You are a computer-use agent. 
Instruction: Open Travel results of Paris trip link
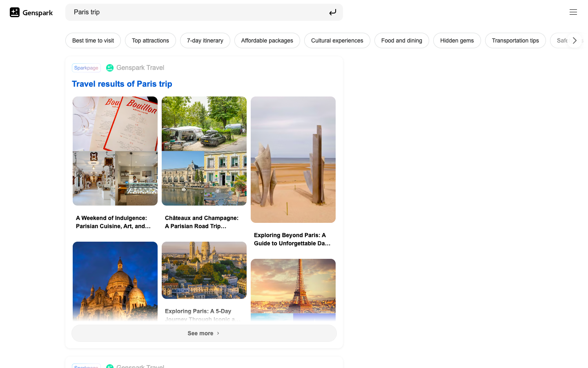122,84
